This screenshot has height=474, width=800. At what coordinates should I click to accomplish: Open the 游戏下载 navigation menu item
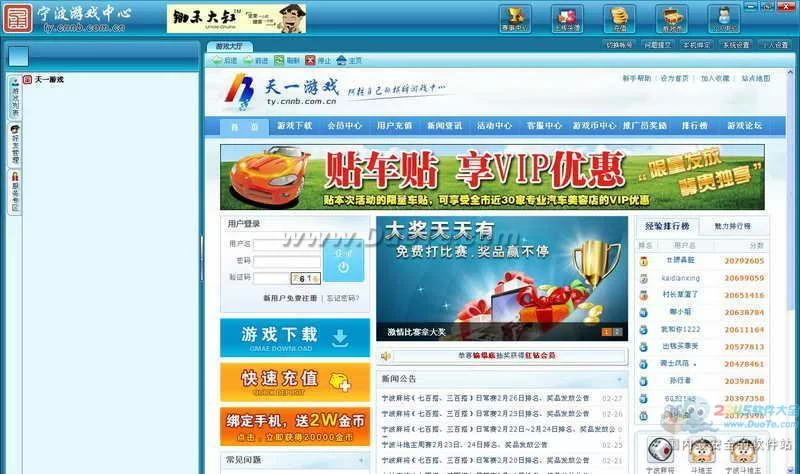coord(295,126)
